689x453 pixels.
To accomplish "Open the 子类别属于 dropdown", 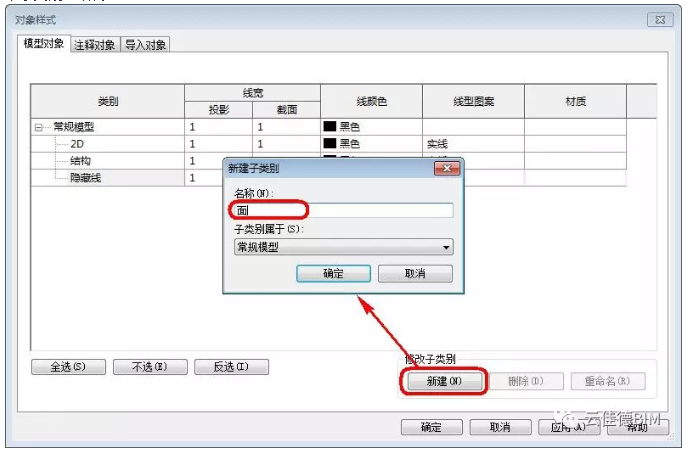I will pos(446,247).
